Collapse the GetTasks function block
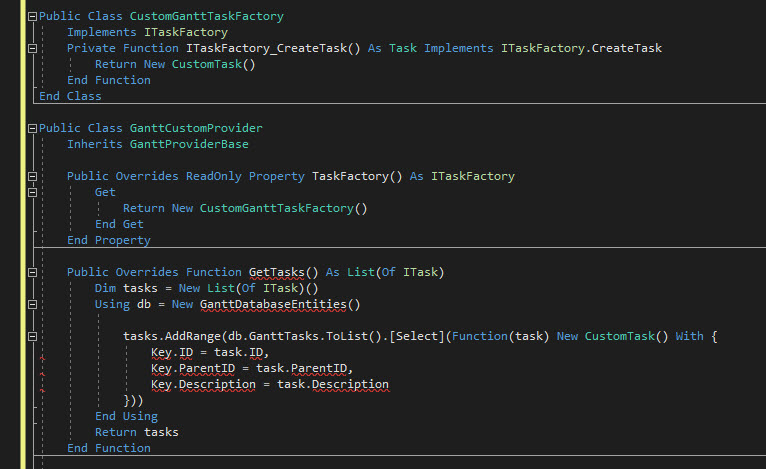 (33, 272)
